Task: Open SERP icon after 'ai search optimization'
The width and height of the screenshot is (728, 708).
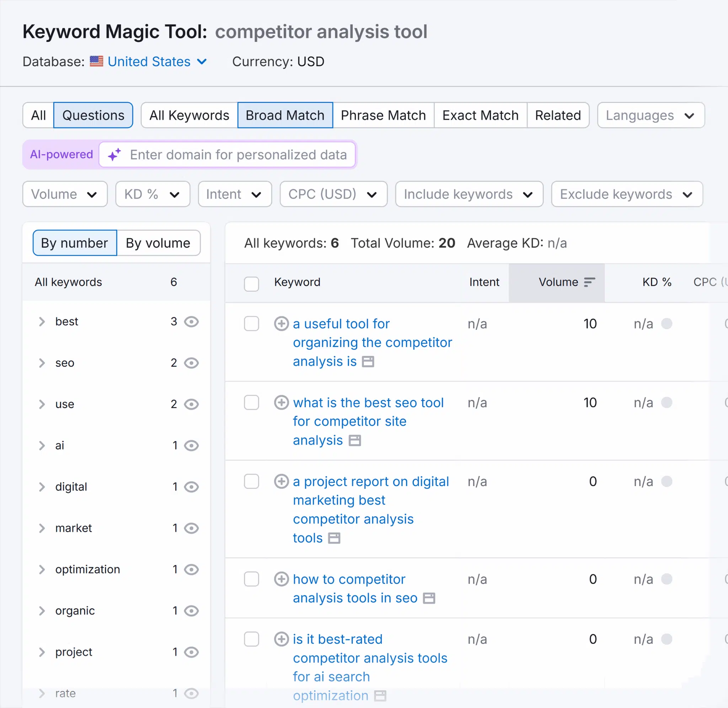Action: pos(380,695)
